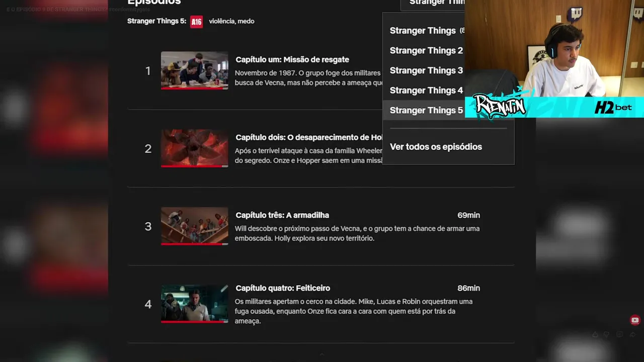The height and width of the screenshot is (362, 644).
Task: Click 'violência, medo' content warning text
Action: tap(231, 21)
